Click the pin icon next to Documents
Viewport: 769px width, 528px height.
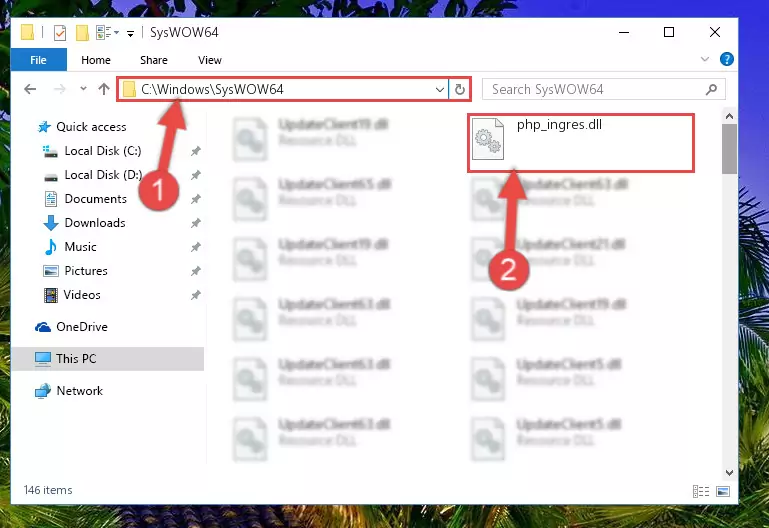point(196,199)
